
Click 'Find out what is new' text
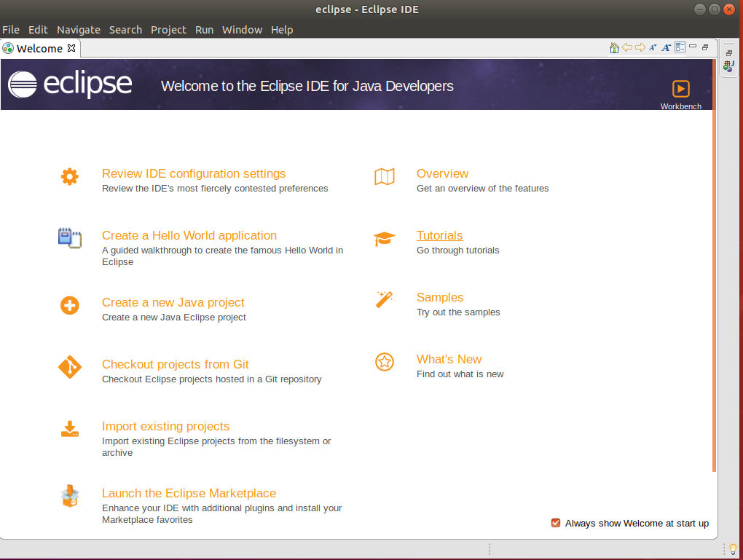click(460, 374)
